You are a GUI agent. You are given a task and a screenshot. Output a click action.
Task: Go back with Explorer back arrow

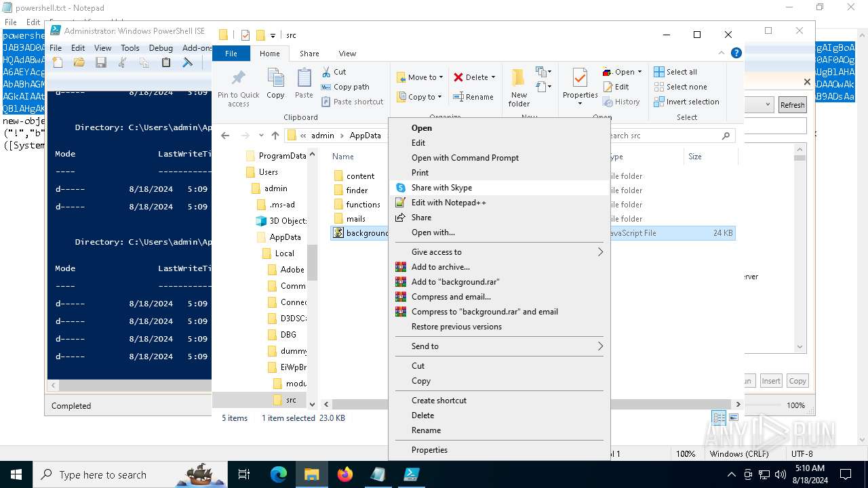click(225, 136)
